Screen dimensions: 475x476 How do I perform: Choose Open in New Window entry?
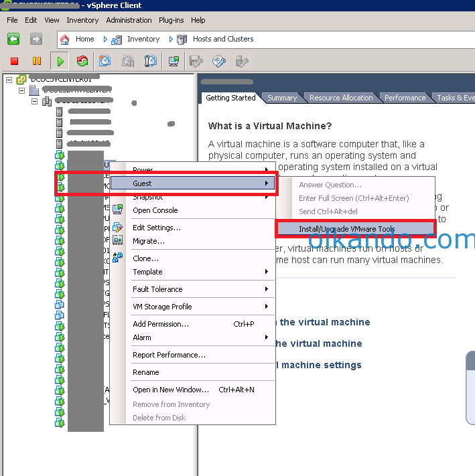(x=192, y=390)
